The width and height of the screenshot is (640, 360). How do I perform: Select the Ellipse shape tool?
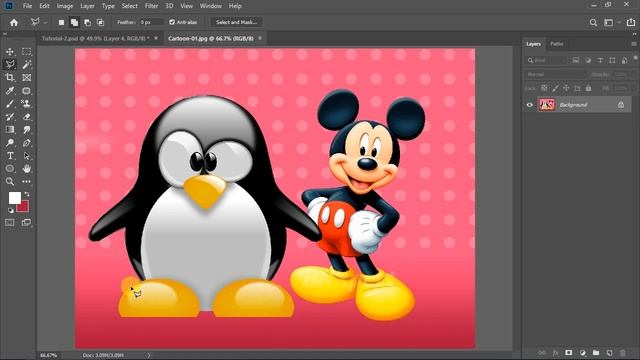[10, 169]
